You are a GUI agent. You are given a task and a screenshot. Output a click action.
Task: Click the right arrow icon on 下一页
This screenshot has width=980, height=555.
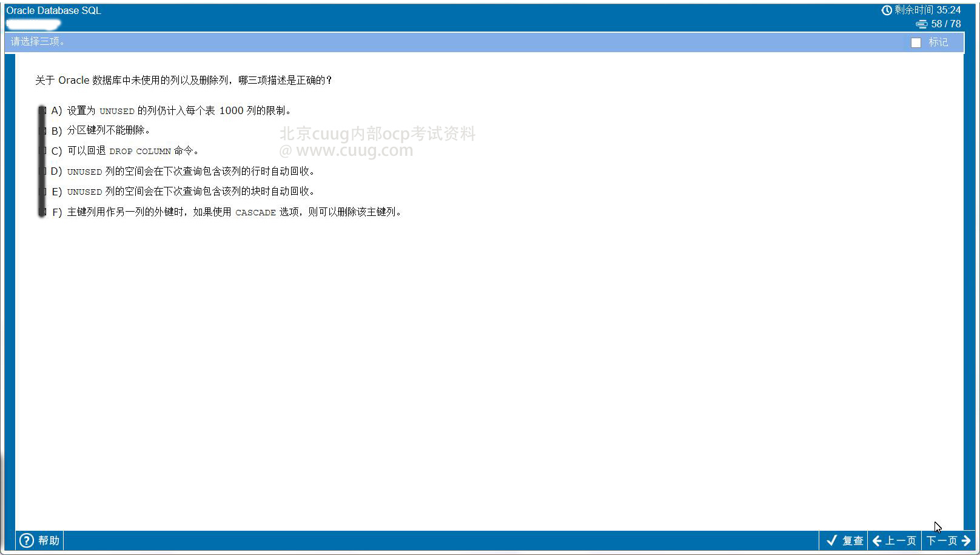pos(966,540)
